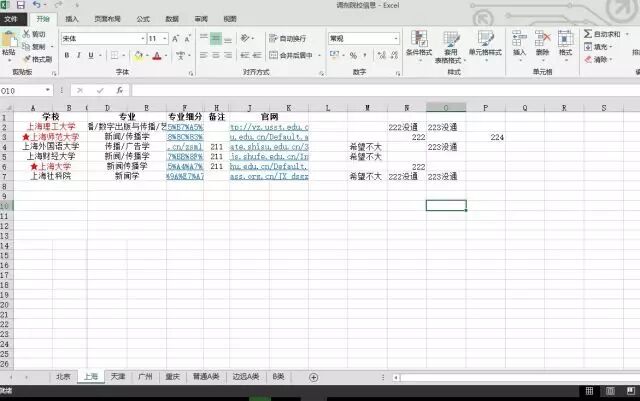This screenshot has width=640, height=401.
Task: Toggle middle vertical alignment
Action: click(x=216, y=38)
